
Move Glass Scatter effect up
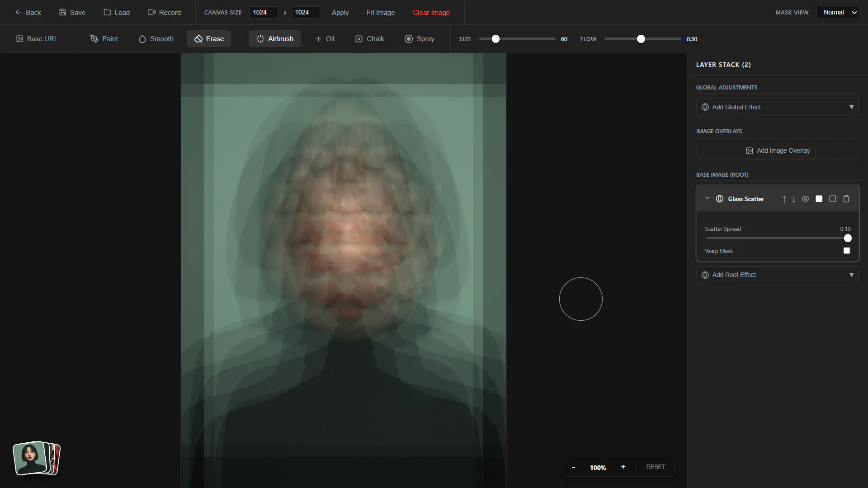pyautogui.click(x=784, y=199)
